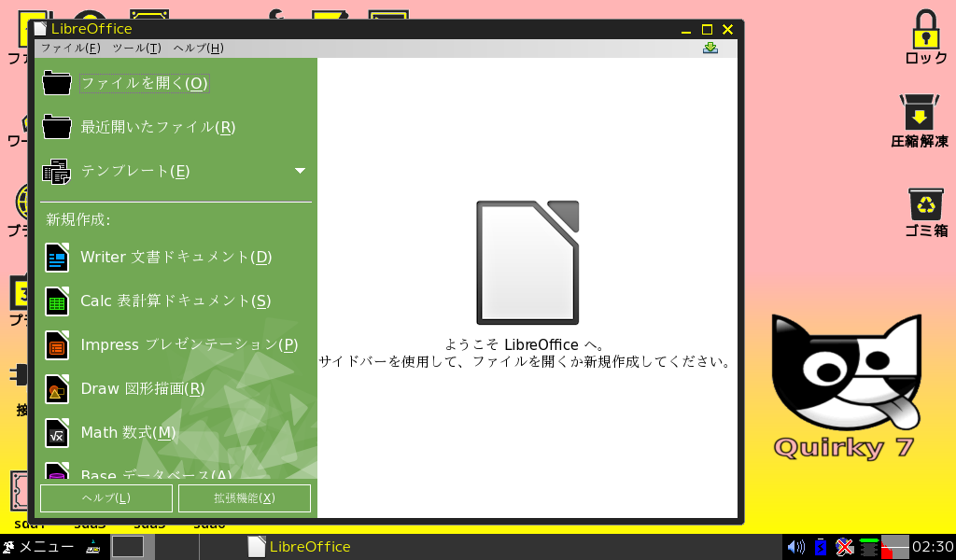
Task: Click the Math formula icon
Action: click(x=57, y=433)
